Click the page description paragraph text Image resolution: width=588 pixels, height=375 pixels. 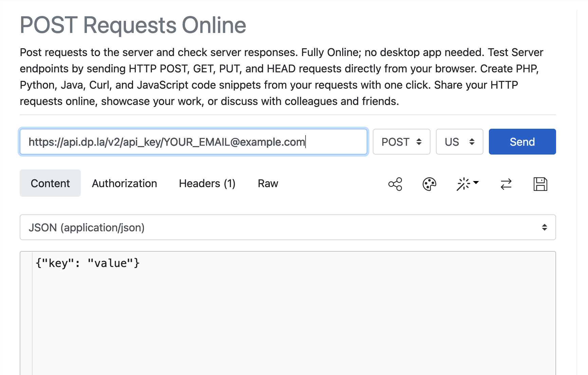(281, 77)
